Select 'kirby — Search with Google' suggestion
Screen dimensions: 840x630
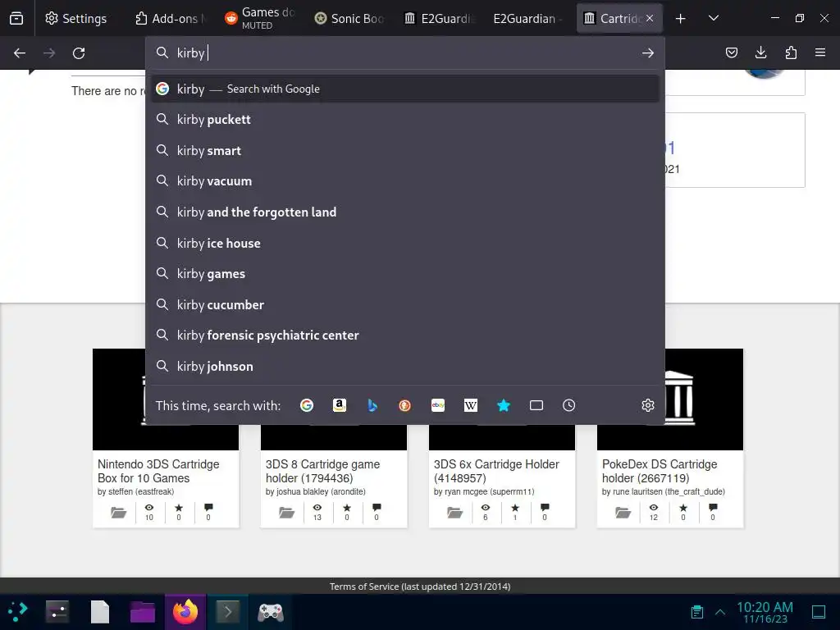pyautogui.click(x=405, y=89)
